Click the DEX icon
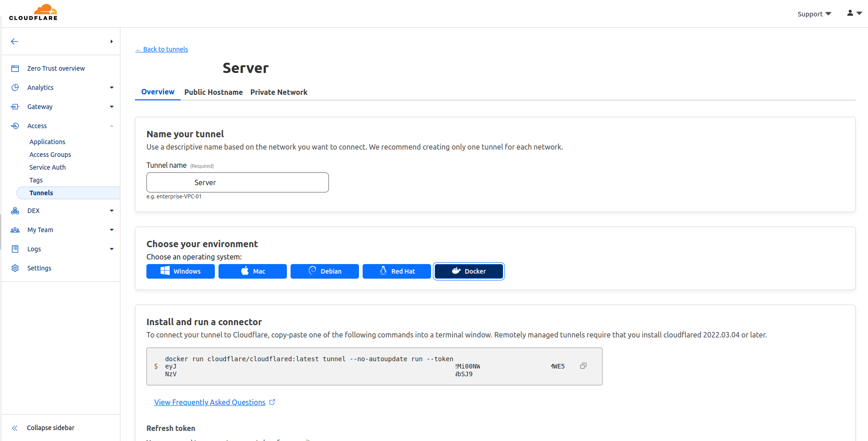 [x=15, y=211]
